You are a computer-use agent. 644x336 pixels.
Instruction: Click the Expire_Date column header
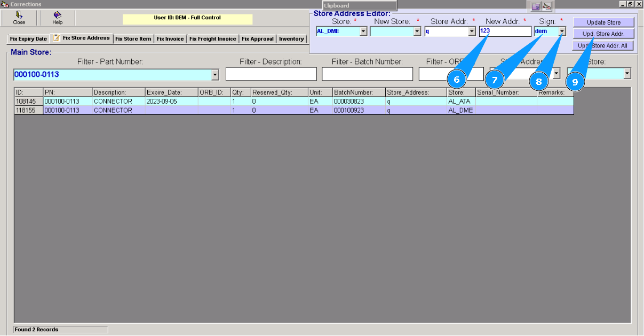coord(171,92)
